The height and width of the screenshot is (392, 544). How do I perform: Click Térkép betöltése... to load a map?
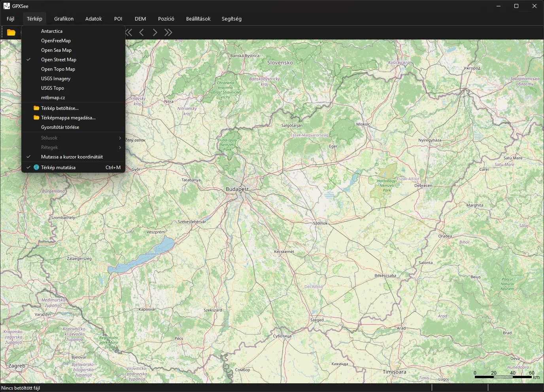click(x=74, y=108)
